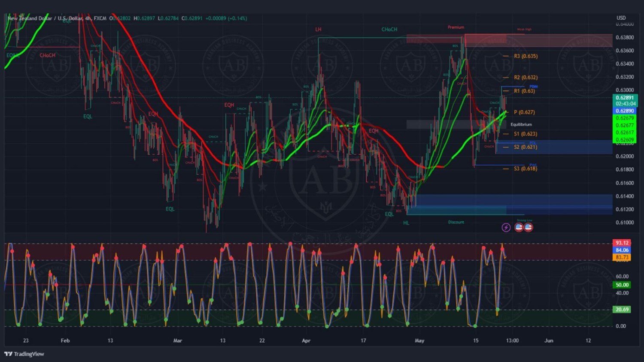644x362 pixels.
Task: Click 40.00 on the oscillator axis
Action: (x=622, y=293)
